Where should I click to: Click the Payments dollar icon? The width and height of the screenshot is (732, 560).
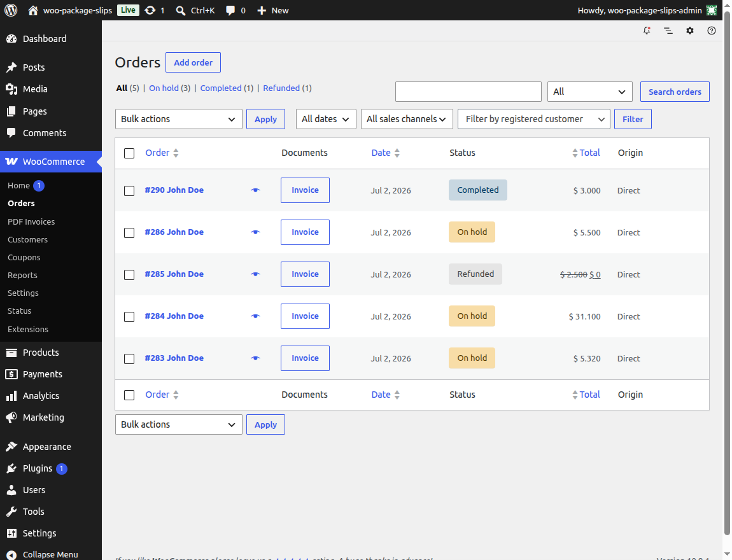pyautogui.click(x=11, y=374)
